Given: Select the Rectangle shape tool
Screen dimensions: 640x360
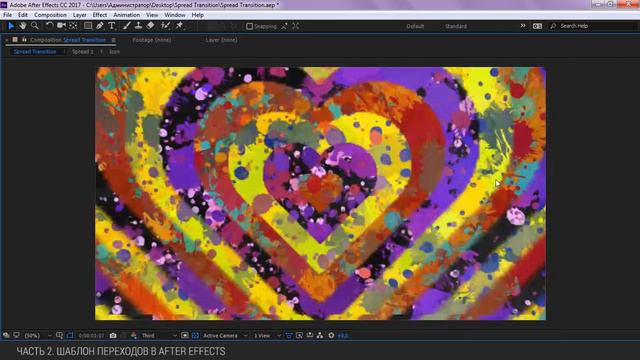Looking at the screenshot, I should click(88, 26).
